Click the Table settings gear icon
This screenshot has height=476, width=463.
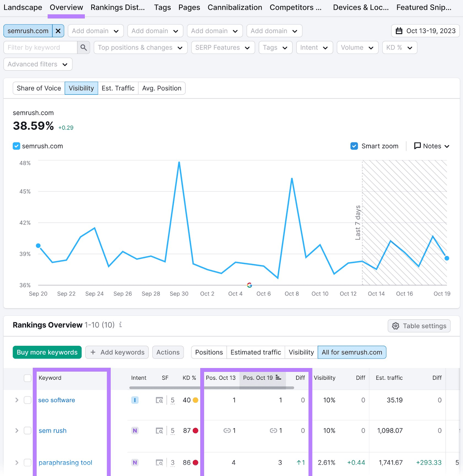395,326
